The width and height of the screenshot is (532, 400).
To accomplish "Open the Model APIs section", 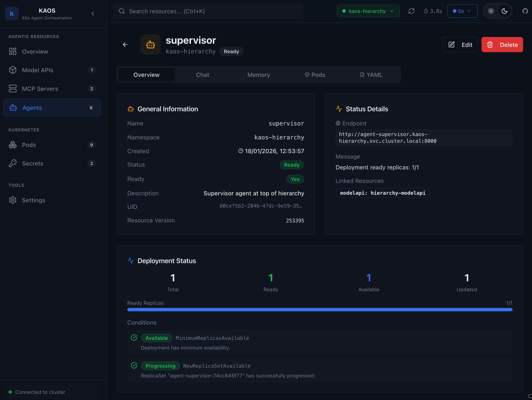I will point(37,70).
